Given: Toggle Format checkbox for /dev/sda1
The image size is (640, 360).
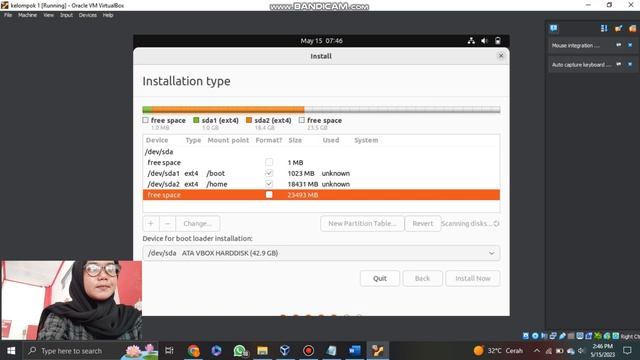Looking at the screenshot, I should tap(269, 173).
